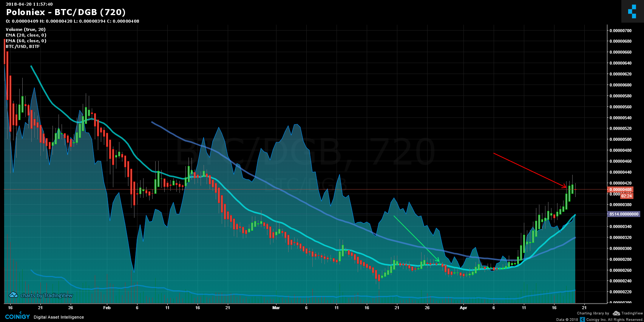Click the countdown timer label 02:24
Image resolution: width=644 pixels, height=322 pixels.
[x=626, y=196]
